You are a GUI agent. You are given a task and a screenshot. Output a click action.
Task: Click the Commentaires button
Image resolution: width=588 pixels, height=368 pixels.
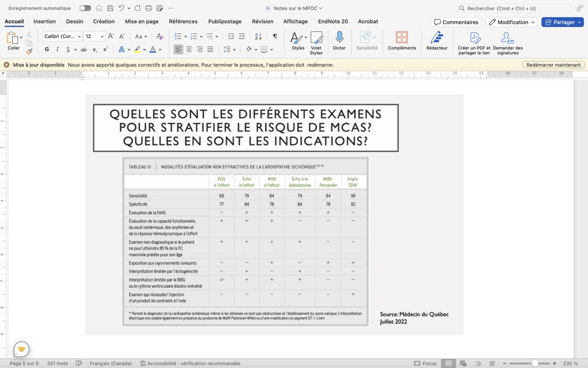point(456,22)
